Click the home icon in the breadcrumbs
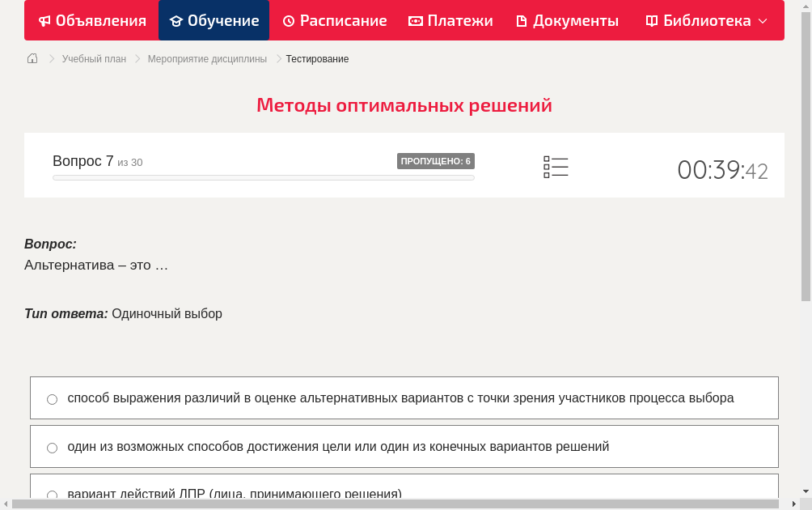 (x=32, y=58)
